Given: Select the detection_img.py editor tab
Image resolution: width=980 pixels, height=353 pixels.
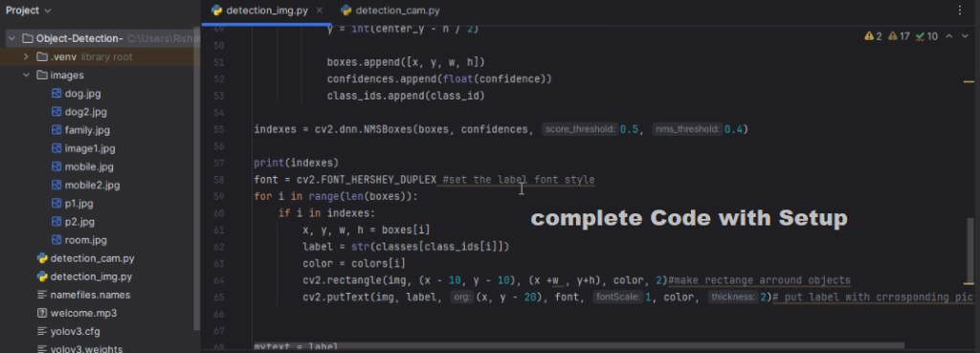Looking at the screenshot, I should click(x=267, y=11).
